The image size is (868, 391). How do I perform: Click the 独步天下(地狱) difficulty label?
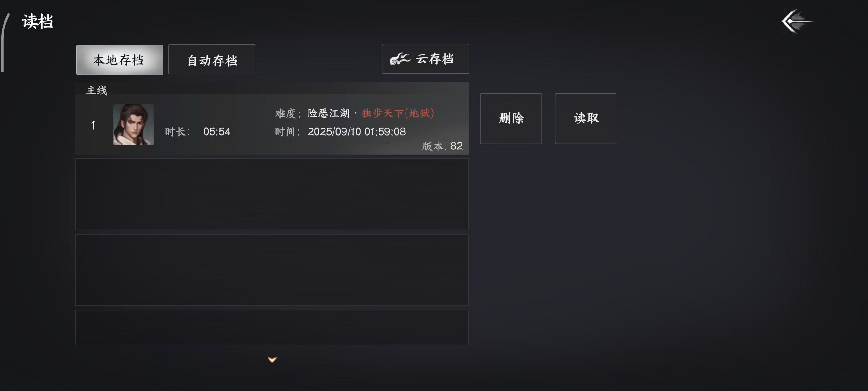pos(398,113)
